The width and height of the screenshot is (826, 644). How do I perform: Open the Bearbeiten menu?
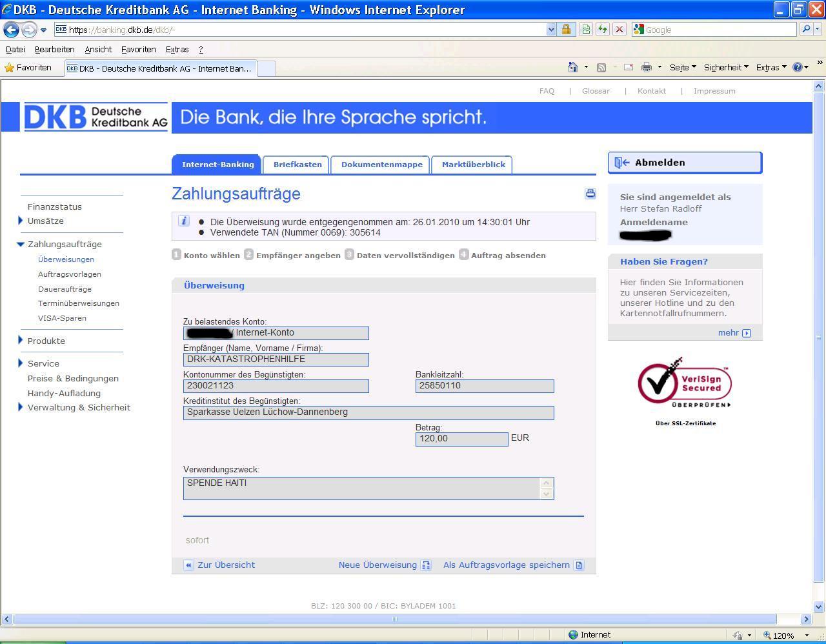(55, 49)
